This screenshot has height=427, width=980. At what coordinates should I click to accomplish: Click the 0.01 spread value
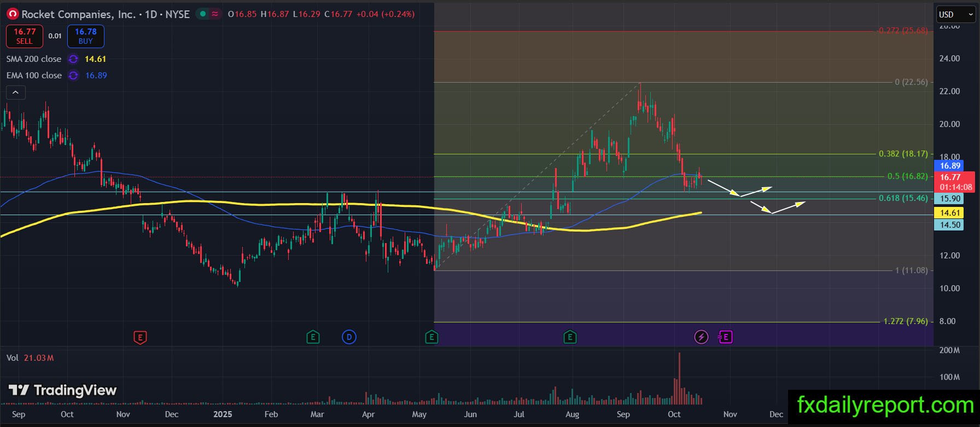click(x=55, y=36)
